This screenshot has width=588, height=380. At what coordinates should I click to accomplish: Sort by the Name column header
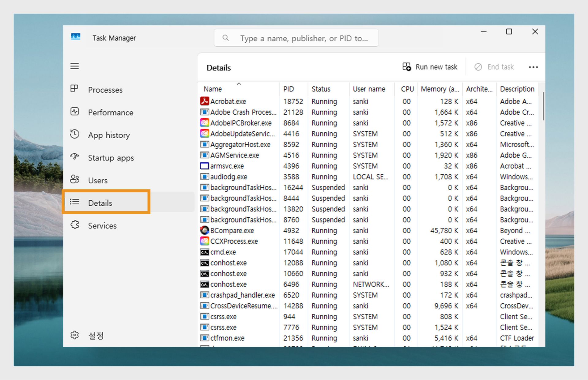(x=213, y=89)
